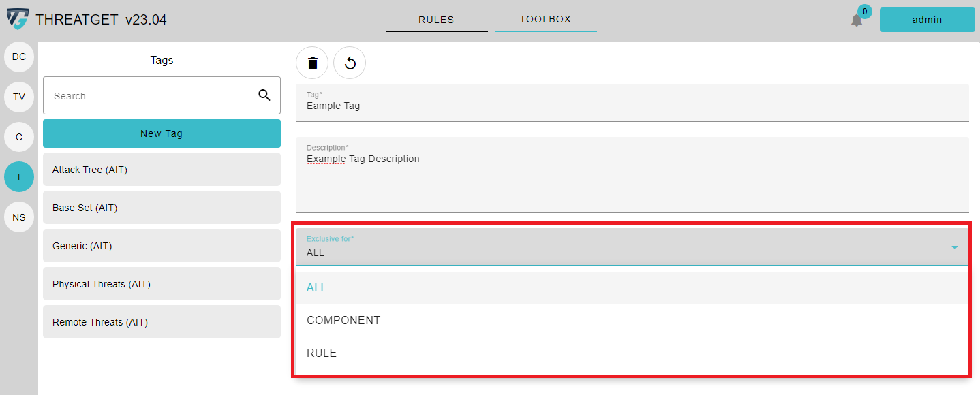Click the circular reset arrow icon
Image resolution: width=980 pixels, height=395 pixels.
tap(350, 63)
